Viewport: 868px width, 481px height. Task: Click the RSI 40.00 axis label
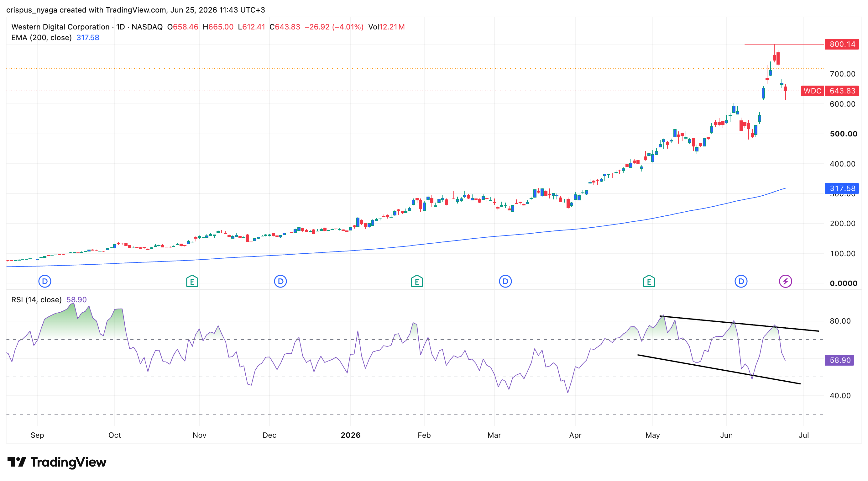click(840, 396)
